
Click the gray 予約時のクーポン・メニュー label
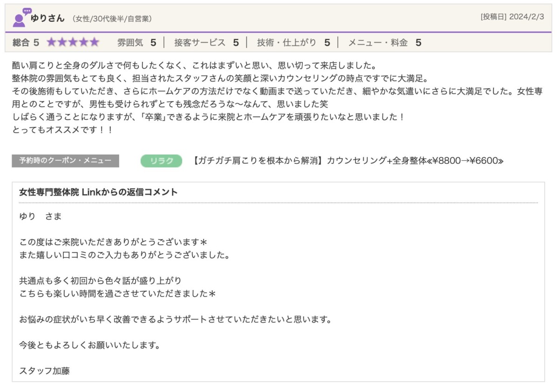coord(65,161)
